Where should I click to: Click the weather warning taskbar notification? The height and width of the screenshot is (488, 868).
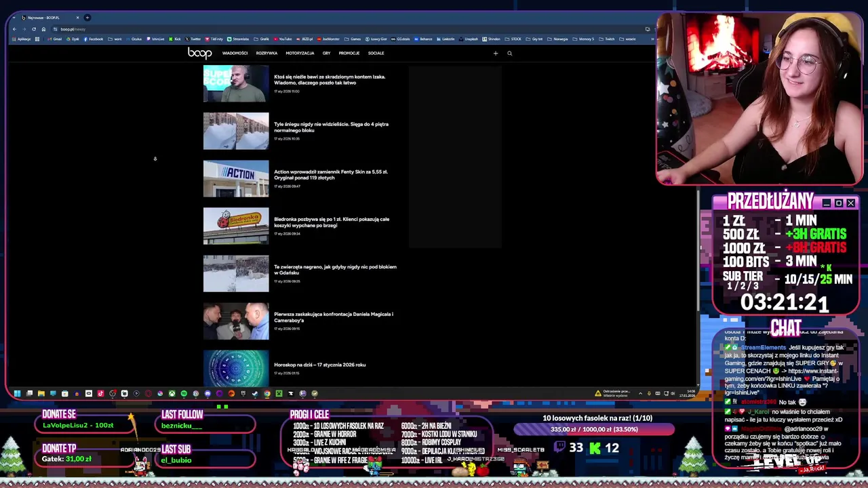[x=612, y=393]
